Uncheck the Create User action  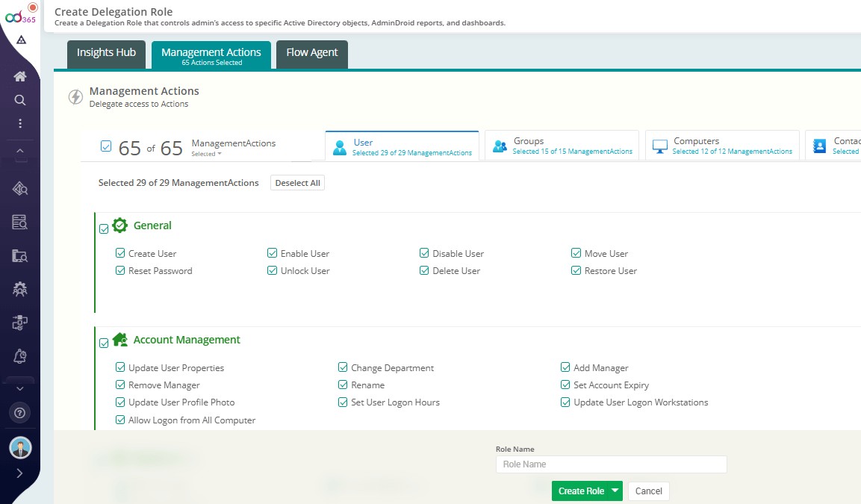coord(120,253)
